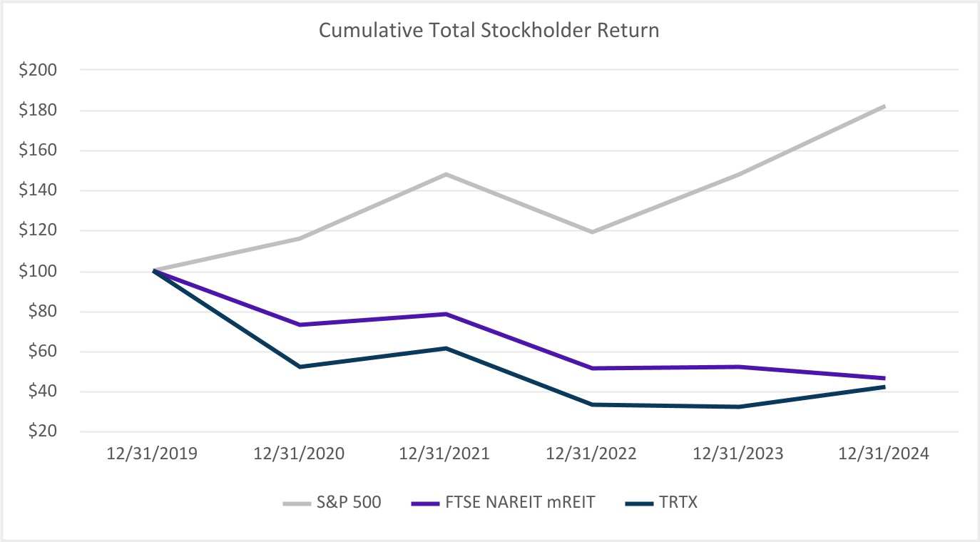The width and height of the screenshot is (980, 542).
Task: Click the TRTX legend line swatch
Action: (638, 503)
